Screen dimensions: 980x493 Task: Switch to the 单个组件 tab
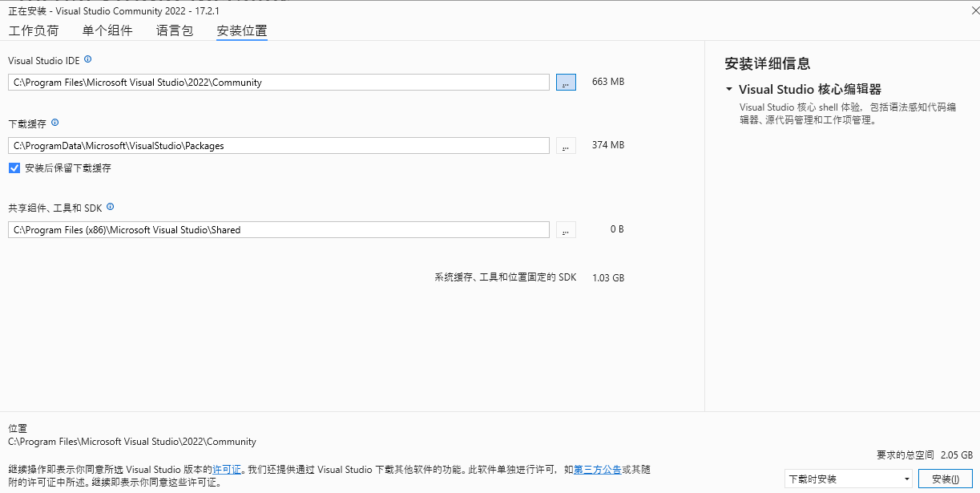(107, 30)
